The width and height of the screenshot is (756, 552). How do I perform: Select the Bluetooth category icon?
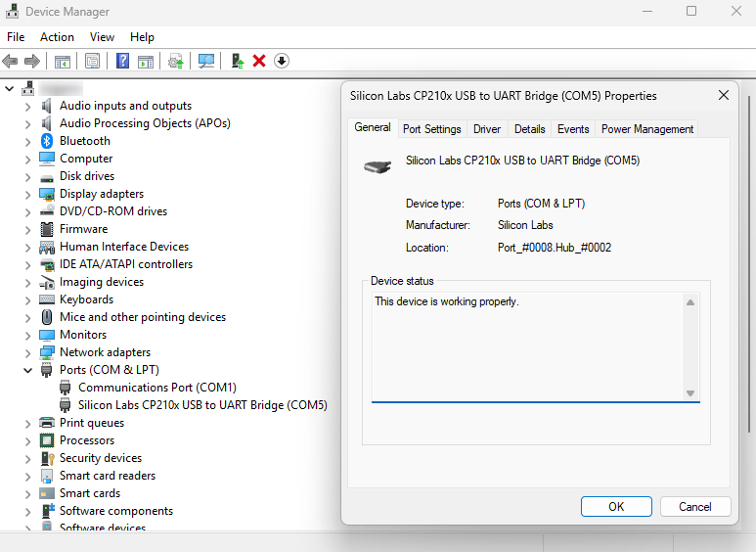click(47, 141)
